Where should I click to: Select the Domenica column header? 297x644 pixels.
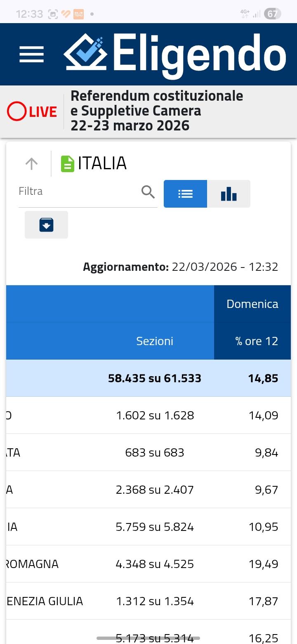click(x=252, y=304)
